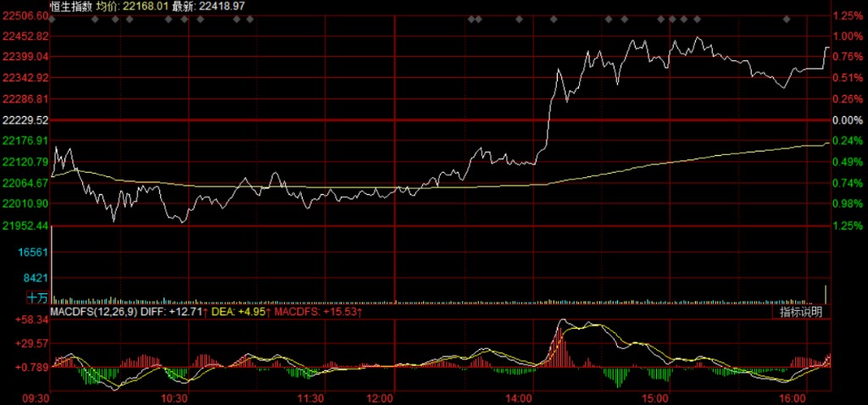Image resolution: width=868 pixels, height=405 pixels.
Task: Click the 11:30 time axis label
Action: pyautogui.click(x=310, y=398)
